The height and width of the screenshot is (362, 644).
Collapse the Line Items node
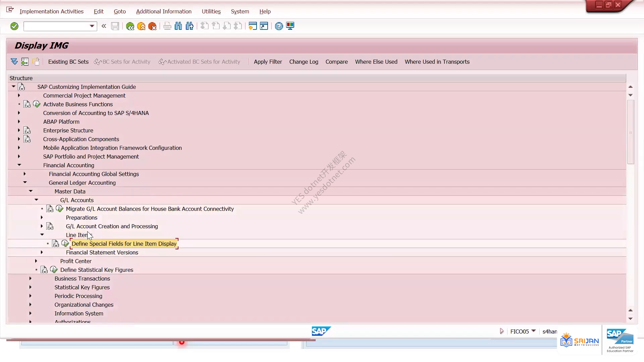tap(42, 235)
